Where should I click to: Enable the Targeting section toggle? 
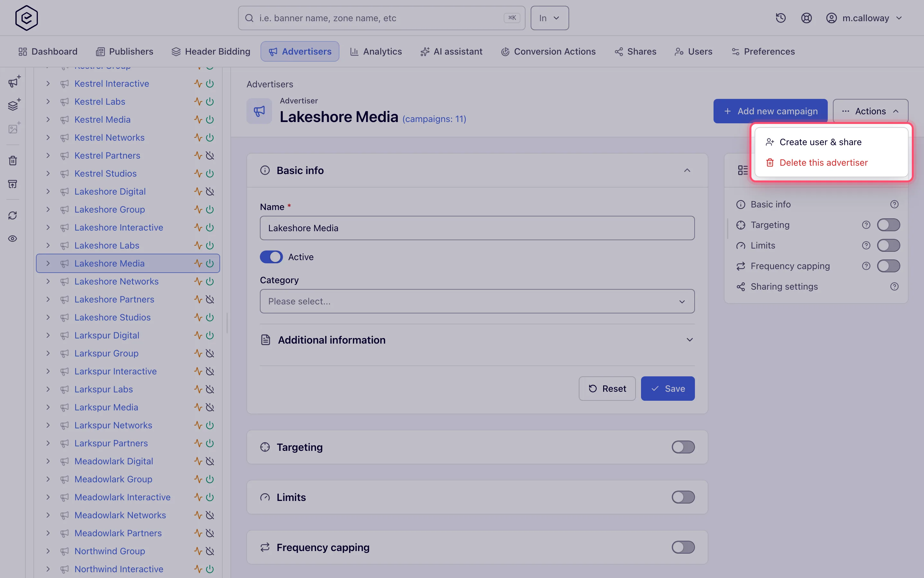pos(683,447)
